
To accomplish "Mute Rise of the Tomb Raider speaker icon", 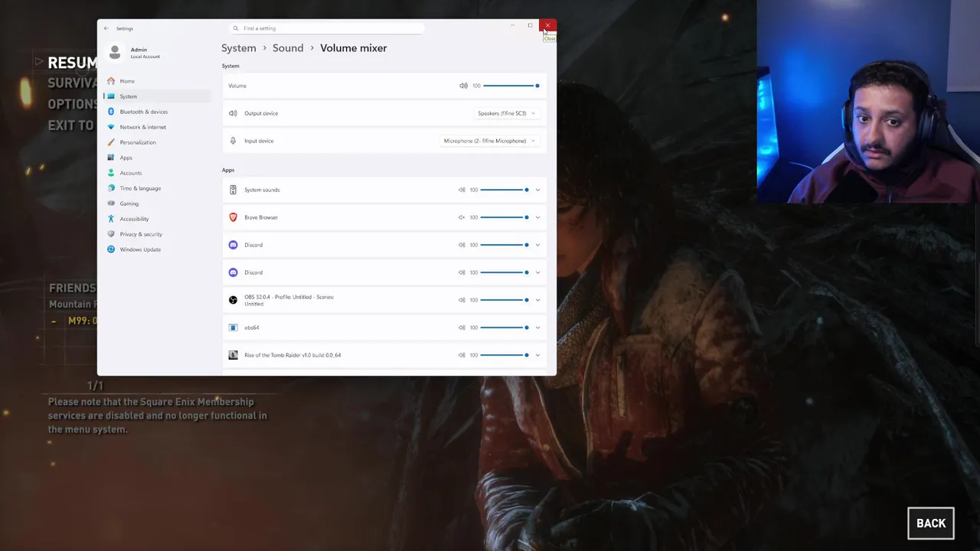I will pyautogui.click(x=462, y=355).
